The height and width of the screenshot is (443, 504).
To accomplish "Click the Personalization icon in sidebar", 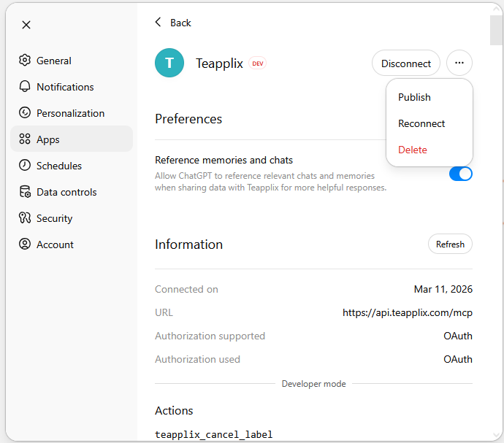I will pos(25,113).
